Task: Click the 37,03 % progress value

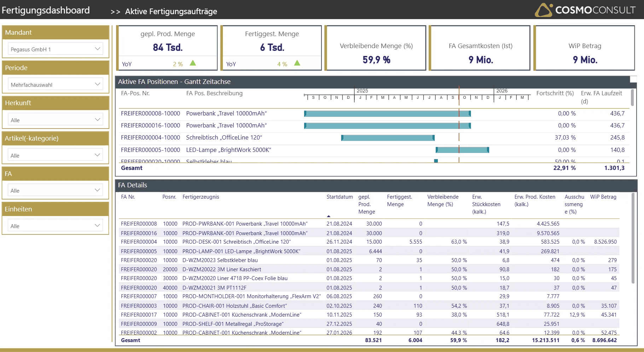Action: (565, 137)
